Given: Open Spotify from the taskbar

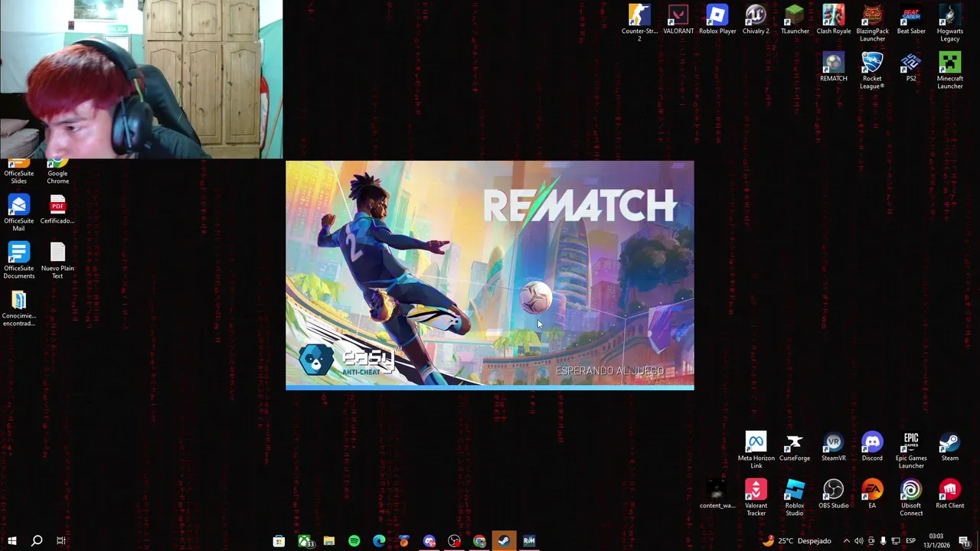Looking at the screenshot, I should (354, 541).
